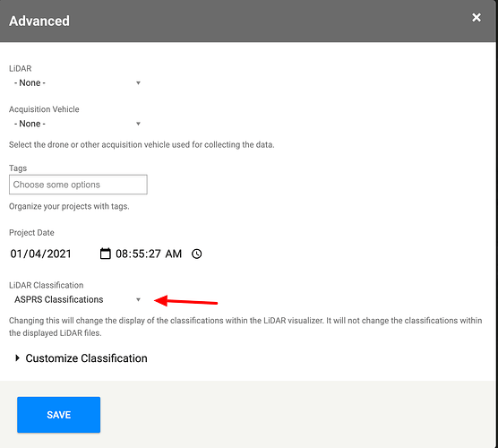Click the LiDAR dropdown arrow

tap(138, 83)
